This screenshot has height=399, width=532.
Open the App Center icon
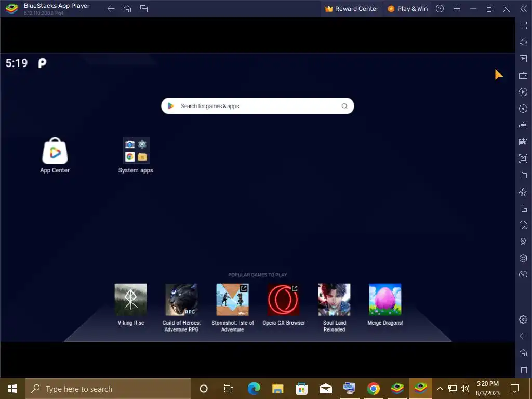tap(55, 151)
